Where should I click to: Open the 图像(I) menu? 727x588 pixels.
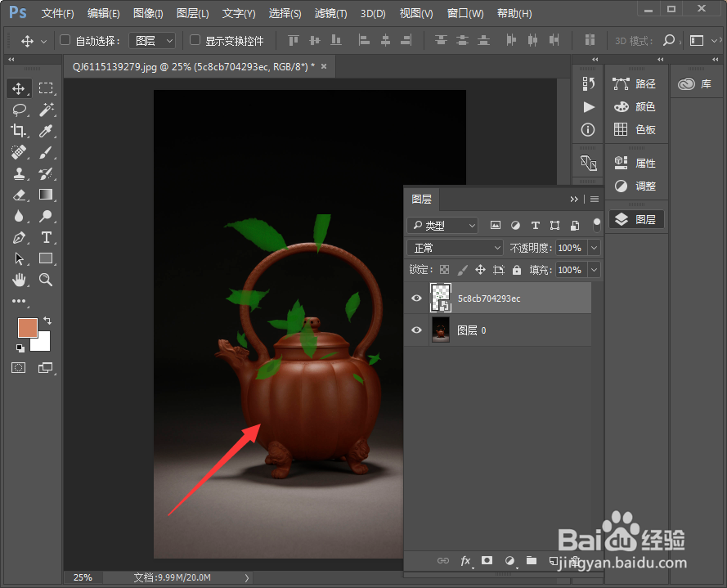coord(148,13)
